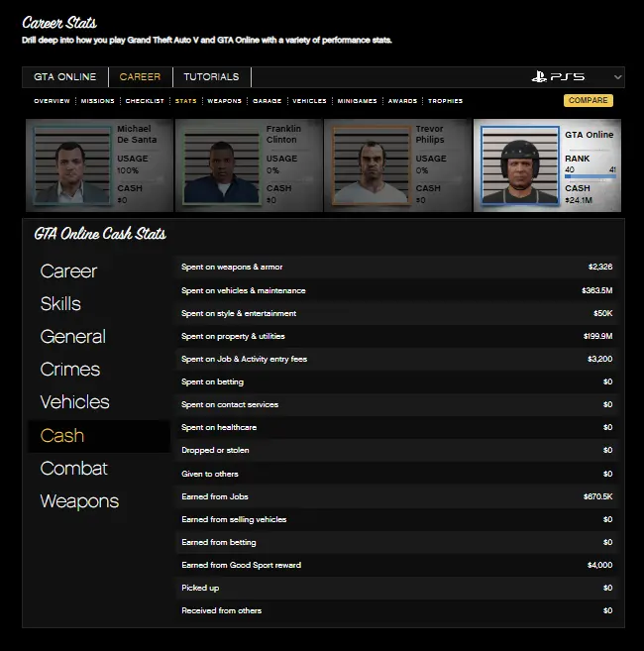Select Franklin Clinton mugshot

[221, 165]
